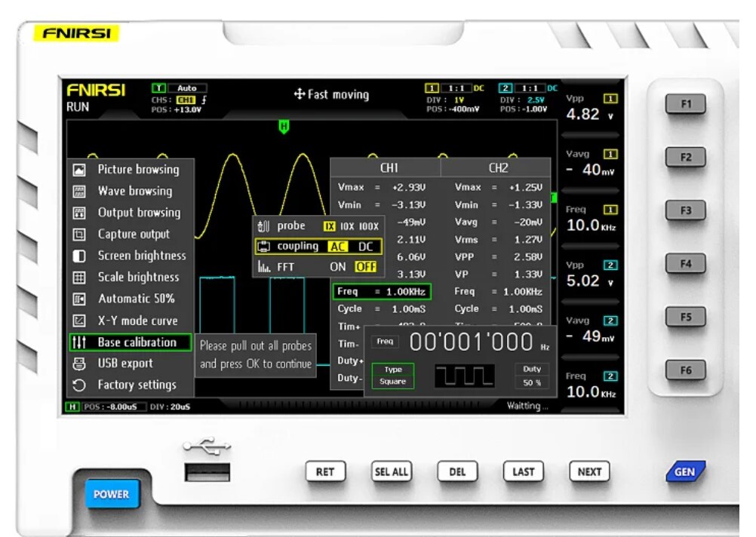This screenshot has width=756, height=537.
Task: Open Picture browsing icon in menu
Action: coord(79,170)
